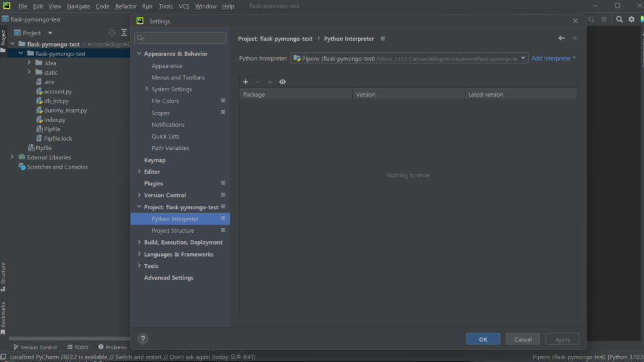
Task: Click the forward navigation arrow in Settings
Action: (x=574, y=38)
